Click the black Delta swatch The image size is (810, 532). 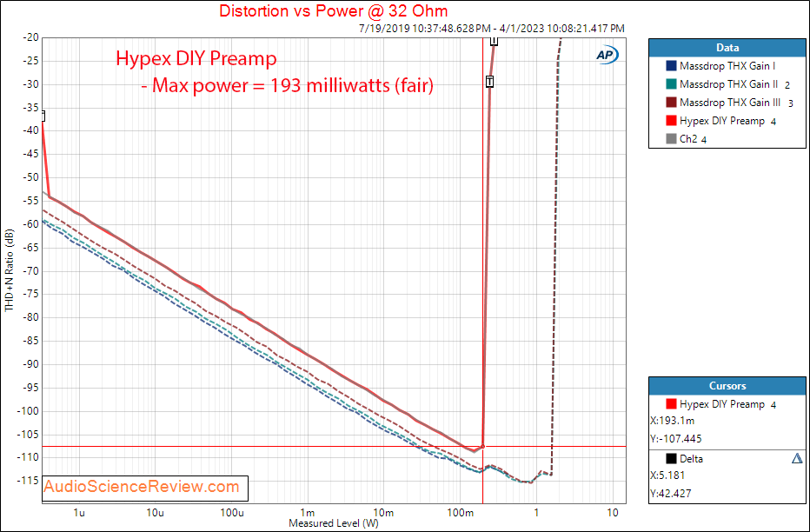(671, 458)
